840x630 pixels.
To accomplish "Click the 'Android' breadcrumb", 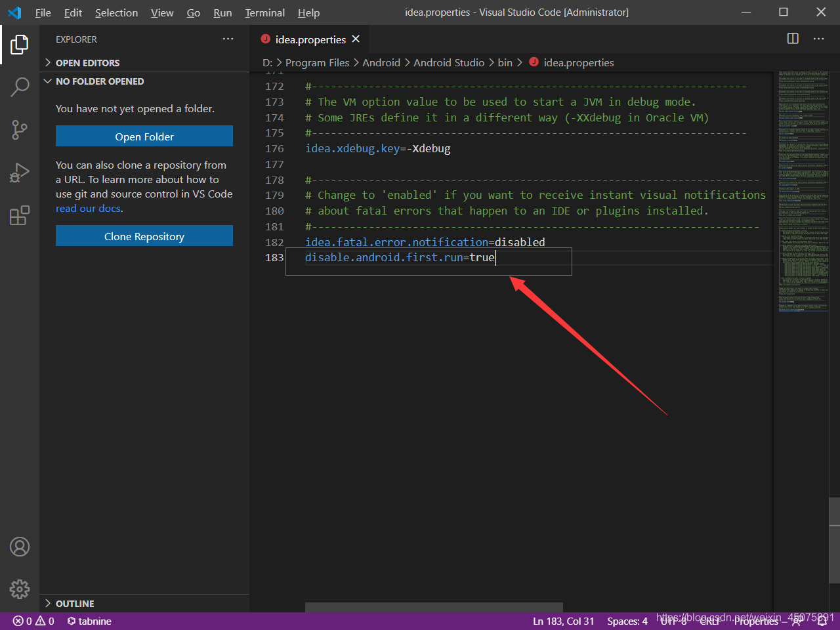I will tap(381, 62).
